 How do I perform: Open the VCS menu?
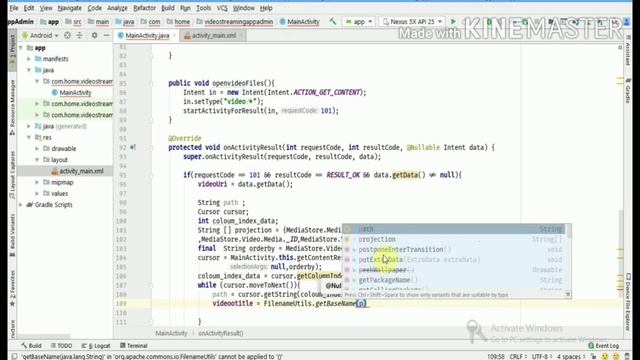click(222, 8)
